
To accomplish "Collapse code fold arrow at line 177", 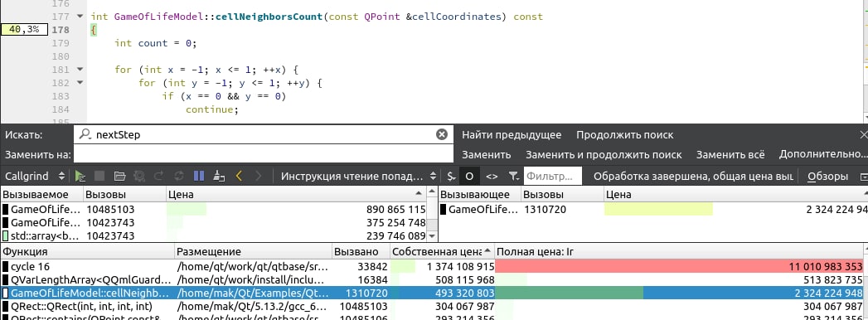I will point(80,17).
